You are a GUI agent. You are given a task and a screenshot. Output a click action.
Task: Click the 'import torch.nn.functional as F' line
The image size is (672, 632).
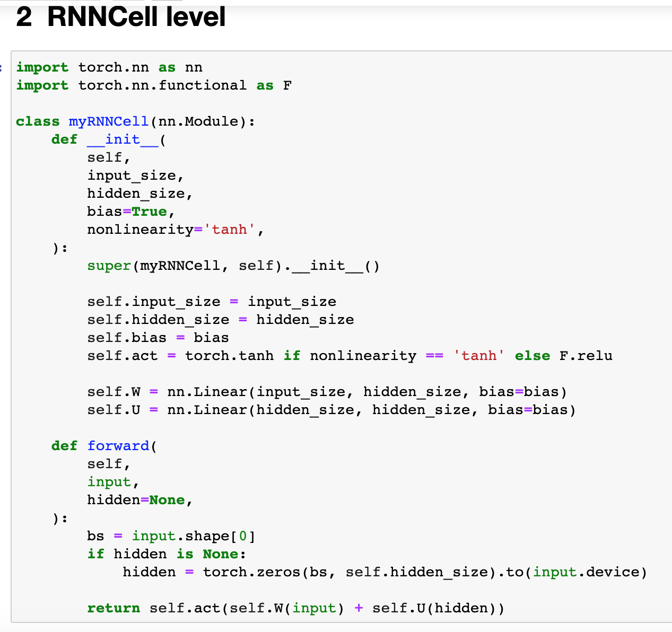pyautogui.click(x=153, y=85)
